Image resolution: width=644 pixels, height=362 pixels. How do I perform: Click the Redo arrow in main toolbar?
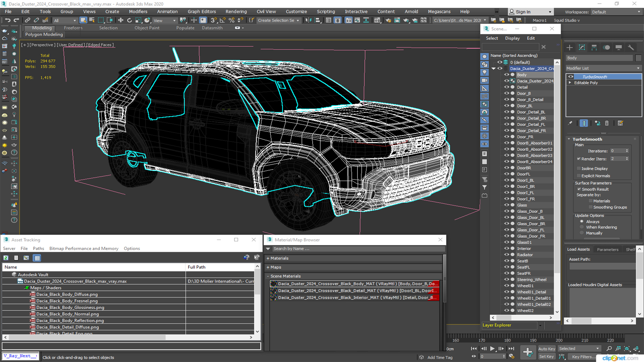coord(16,20)
